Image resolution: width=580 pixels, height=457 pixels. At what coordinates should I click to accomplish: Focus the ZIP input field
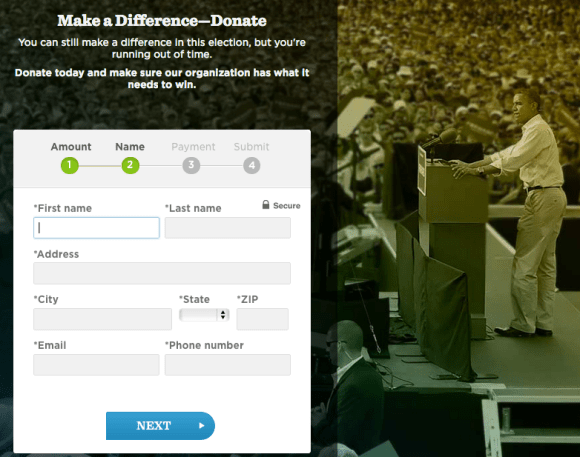262,319
